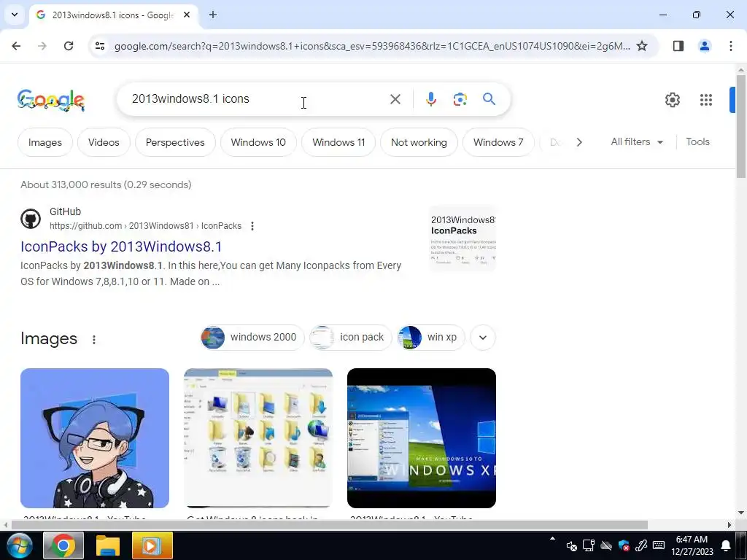Open search Tools
Screen dimensions: 747x560
point(697,142)
